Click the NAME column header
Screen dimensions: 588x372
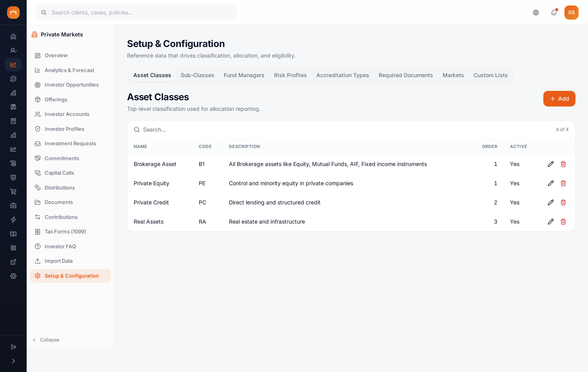pyautogui.click(x=140, y=147)
